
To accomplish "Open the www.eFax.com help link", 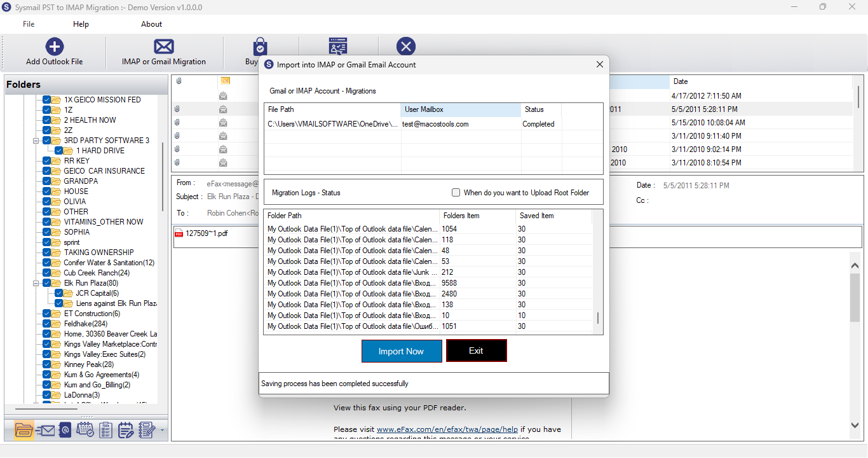I will pyautogui.click(x=447, y=429).
